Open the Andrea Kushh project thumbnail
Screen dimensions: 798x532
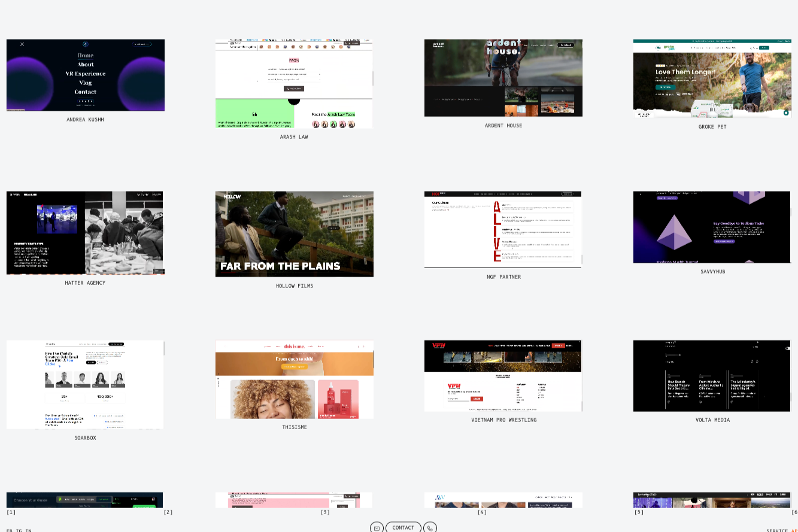click(86, 75)
